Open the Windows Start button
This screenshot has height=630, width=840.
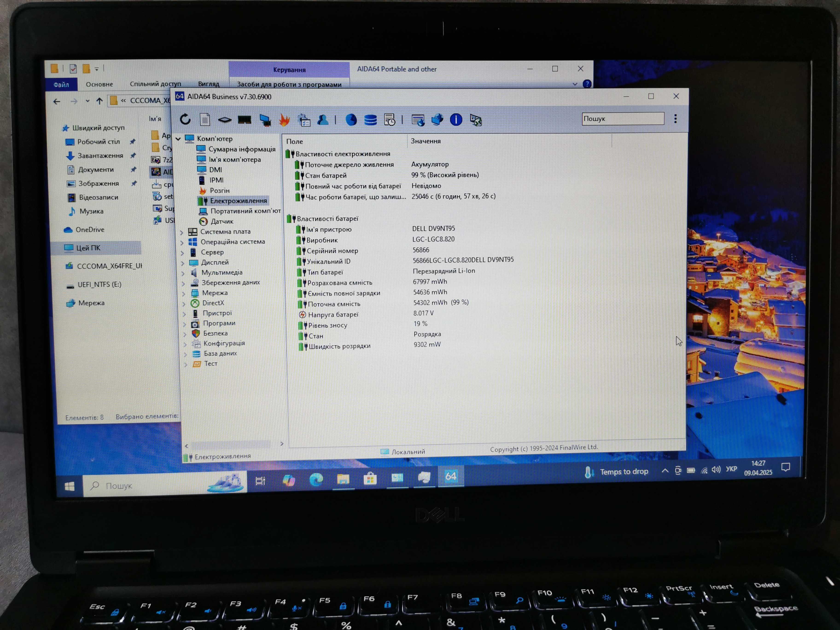click(70, 487)
